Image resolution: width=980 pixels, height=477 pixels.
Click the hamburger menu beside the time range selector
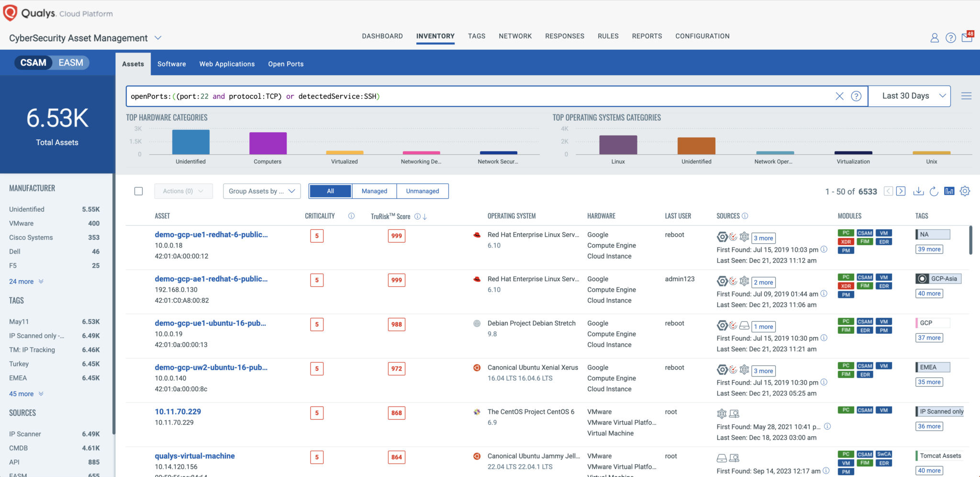click(x=967, y=95)
